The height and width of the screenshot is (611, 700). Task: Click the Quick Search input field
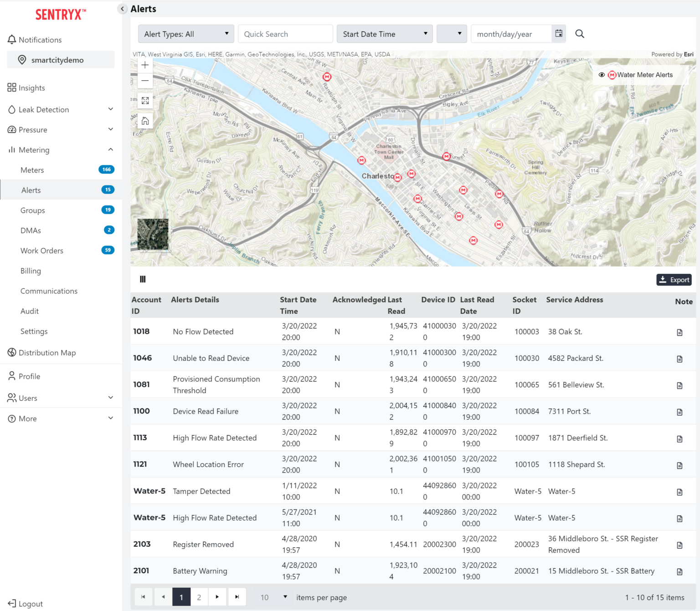pyautogui.click(x=285, y=34)
